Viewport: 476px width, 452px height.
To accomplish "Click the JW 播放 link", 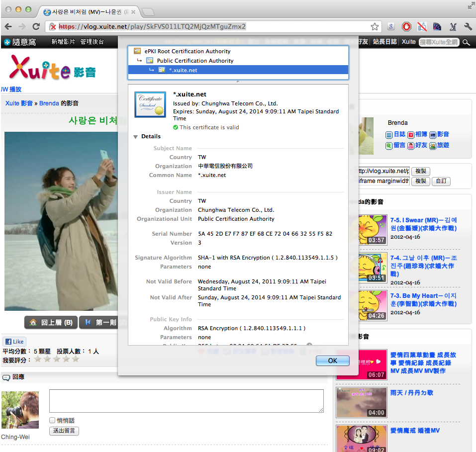I will [11, 89].
